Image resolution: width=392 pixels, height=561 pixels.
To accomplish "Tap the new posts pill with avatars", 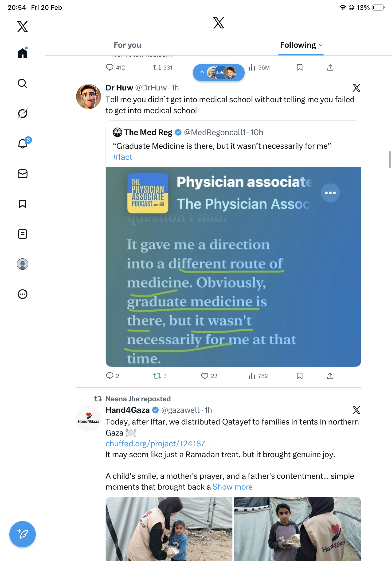I will coord(219,73).
